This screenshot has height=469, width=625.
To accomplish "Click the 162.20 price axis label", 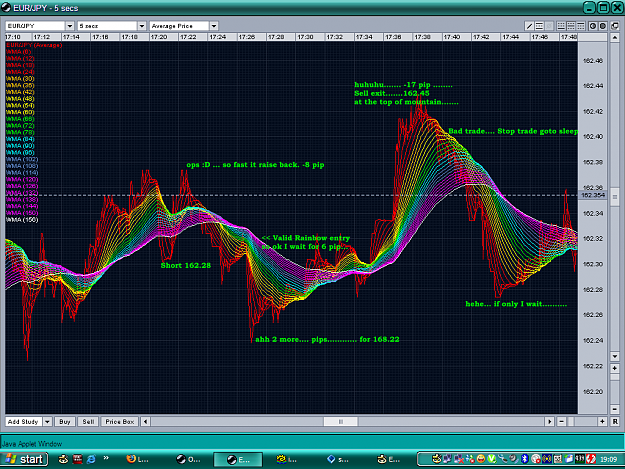I will [x=593, y=392].
